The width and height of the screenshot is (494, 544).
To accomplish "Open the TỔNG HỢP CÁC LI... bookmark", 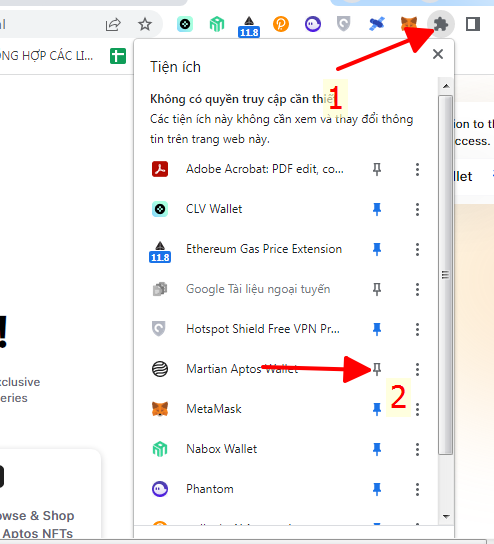I will (x=46, y=56).
